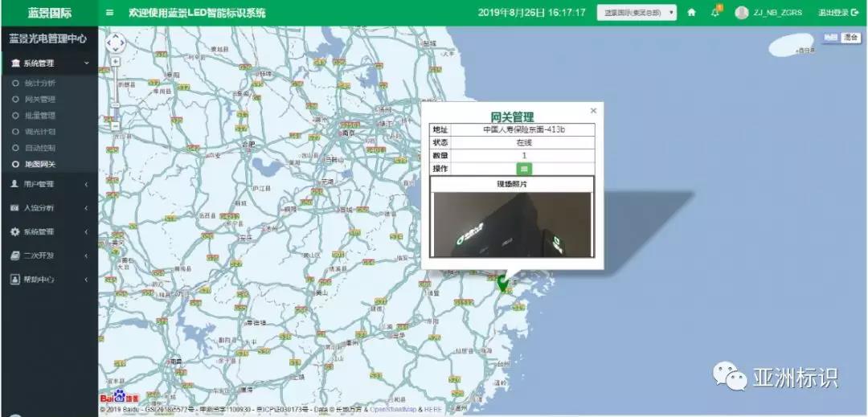868x417 pixels.
Task: Open the 现场照片 site photo thumbnail
Action: pyautogui.click(x=512, y=224)
